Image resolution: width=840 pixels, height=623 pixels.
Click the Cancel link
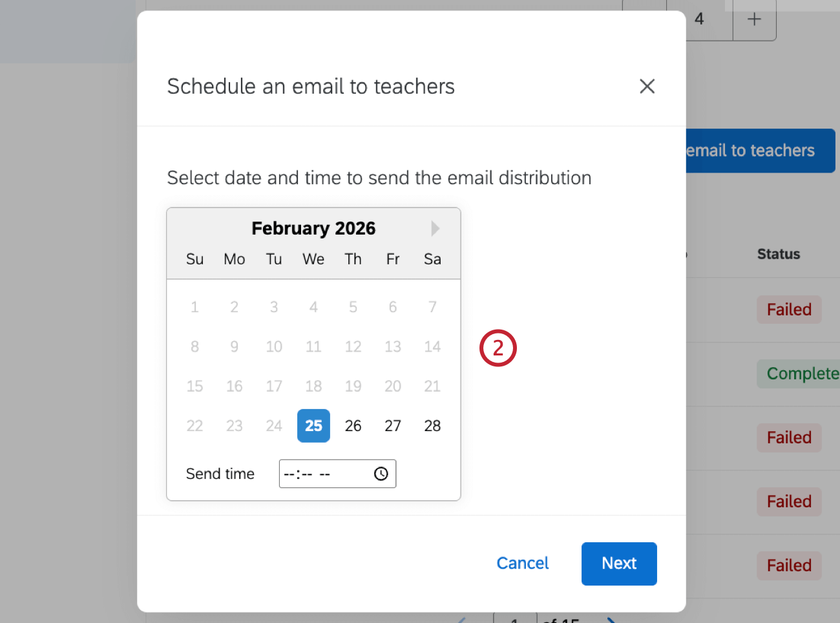[x=522, y=563]
